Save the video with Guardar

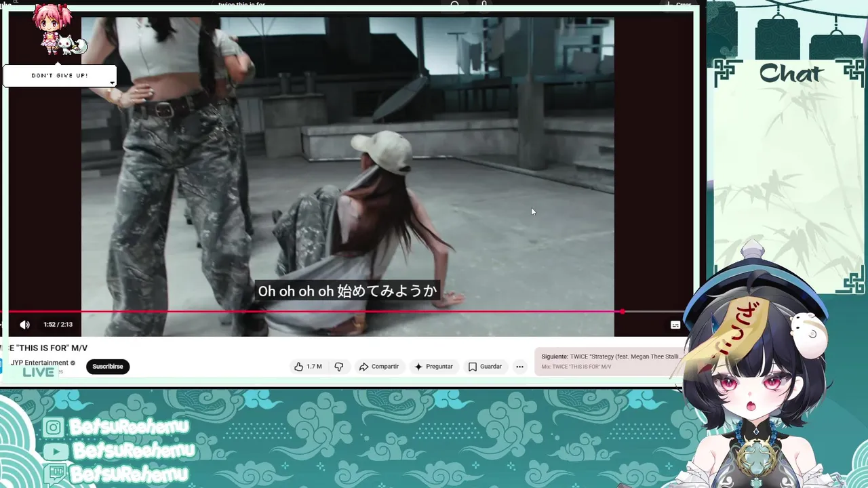click(x=485, y=367)
